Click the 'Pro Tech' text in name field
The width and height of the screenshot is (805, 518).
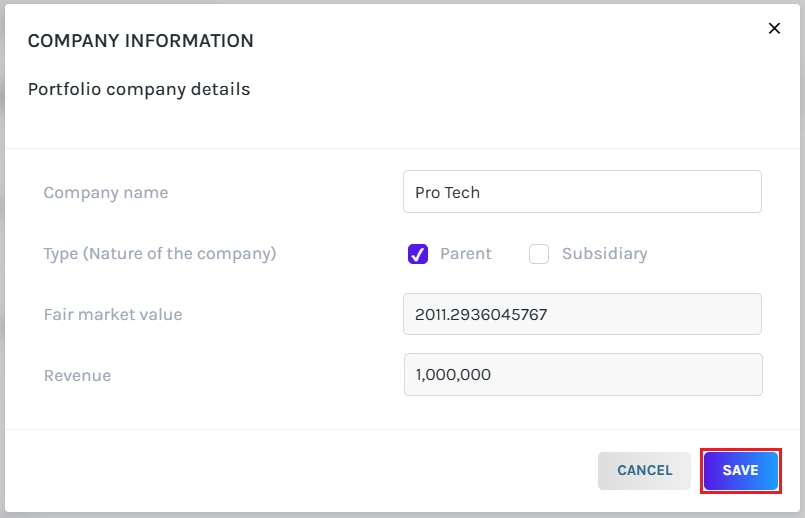pos(447,193)
